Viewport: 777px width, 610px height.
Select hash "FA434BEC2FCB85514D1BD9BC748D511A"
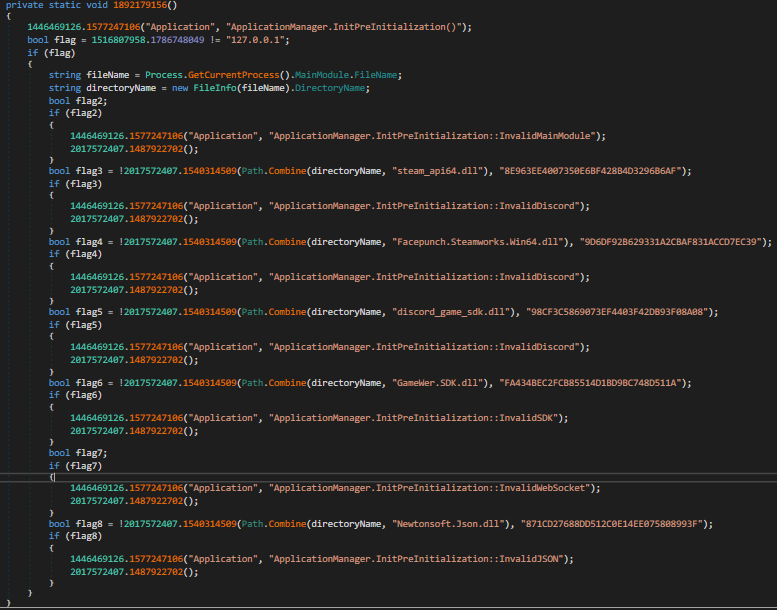click(590, 383)
